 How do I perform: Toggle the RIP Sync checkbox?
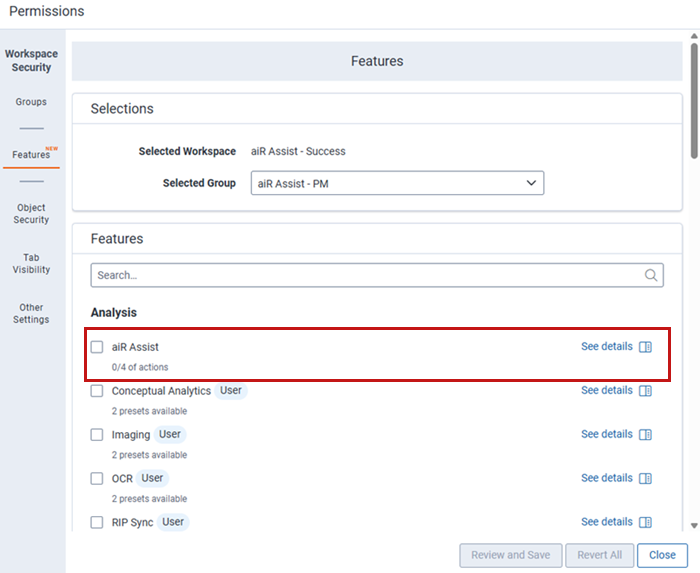pyautogui.click(x=97, y=522)
